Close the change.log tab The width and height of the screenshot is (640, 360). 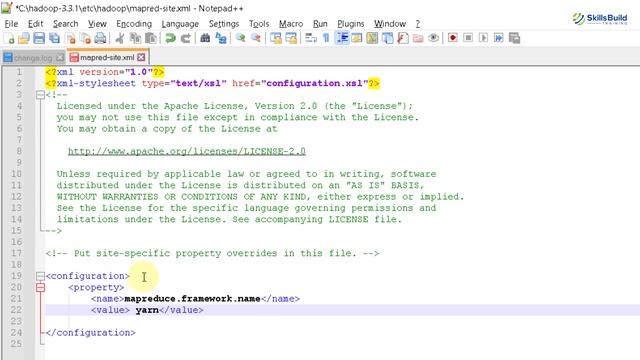click(x=60, y=58)
